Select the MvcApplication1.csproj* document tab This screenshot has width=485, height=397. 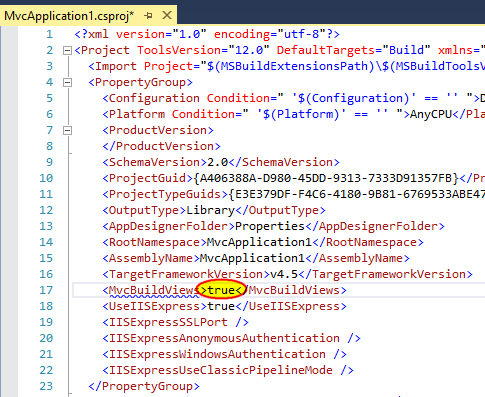coord(69,16)
